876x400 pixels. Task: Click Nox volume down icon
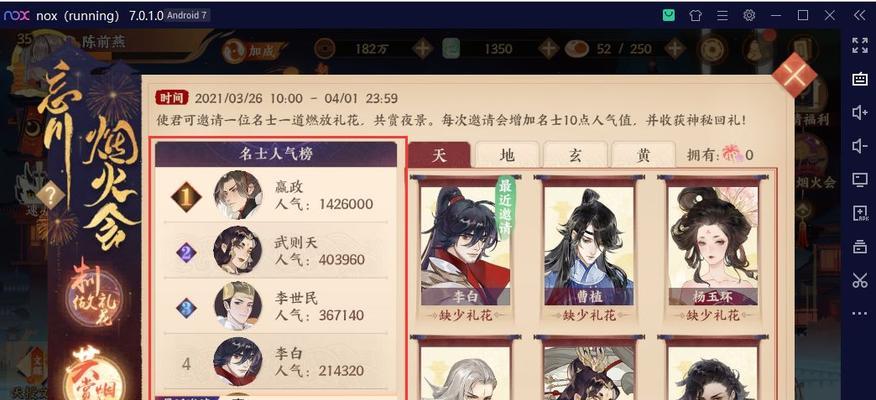pos(859,146)
